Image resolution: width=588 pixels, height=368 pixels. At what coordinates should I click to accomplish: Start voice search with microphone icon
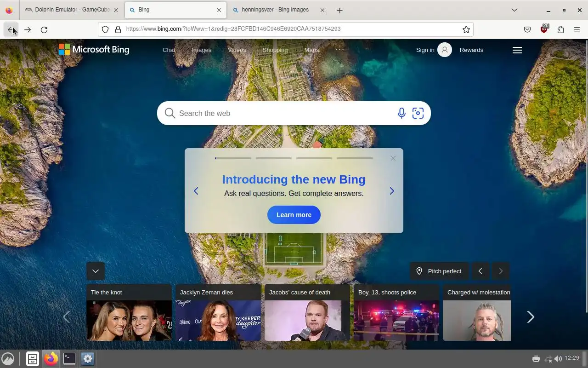tap(401, 113)
